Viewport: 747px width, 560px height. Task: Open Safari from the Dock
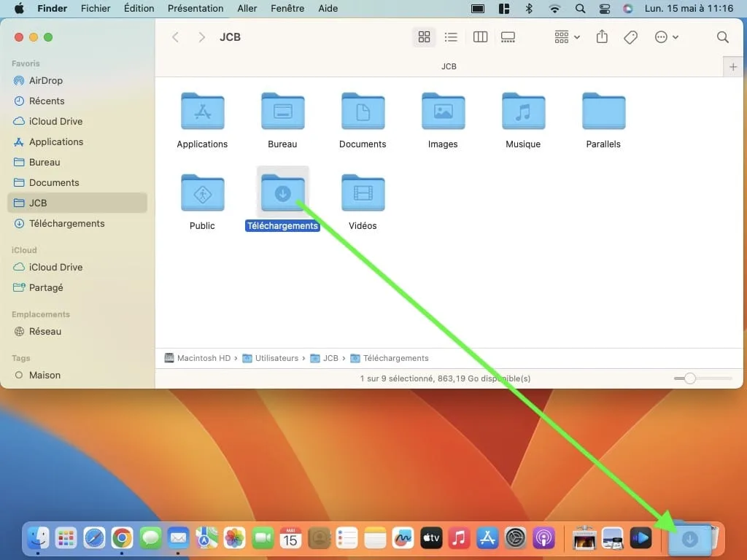click(94, 539)
